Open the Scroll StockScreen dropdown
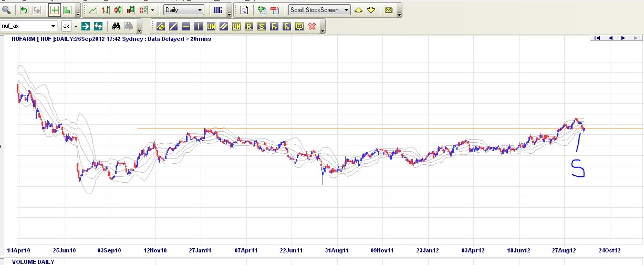644x265 pixels. [x=320, y=9]
